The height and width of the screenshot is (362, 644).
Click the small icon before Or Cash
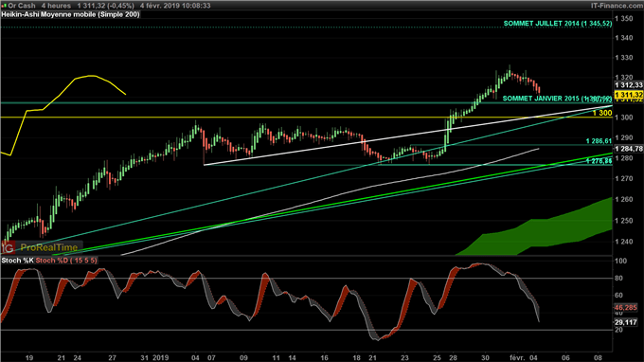4,6
